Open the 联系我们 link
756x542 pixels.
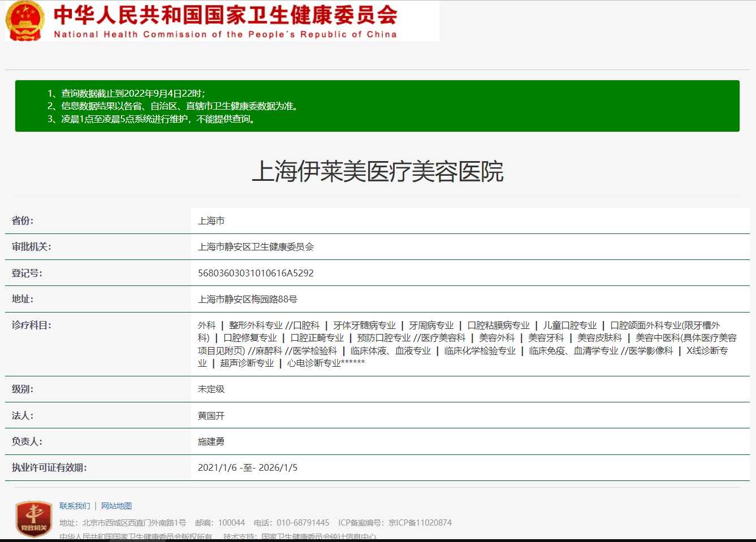pos(75,506)
